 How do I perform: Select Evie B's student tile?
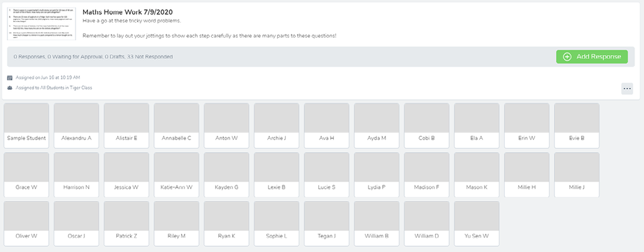[x=576, y=125]
